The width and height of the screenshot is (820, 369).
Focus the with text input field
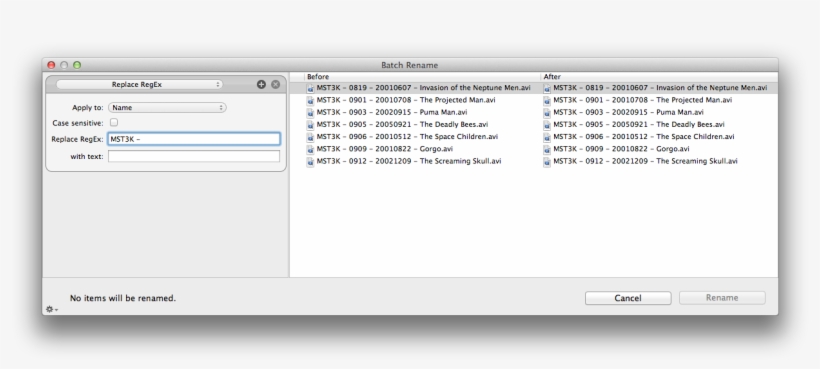click(194, 156)
